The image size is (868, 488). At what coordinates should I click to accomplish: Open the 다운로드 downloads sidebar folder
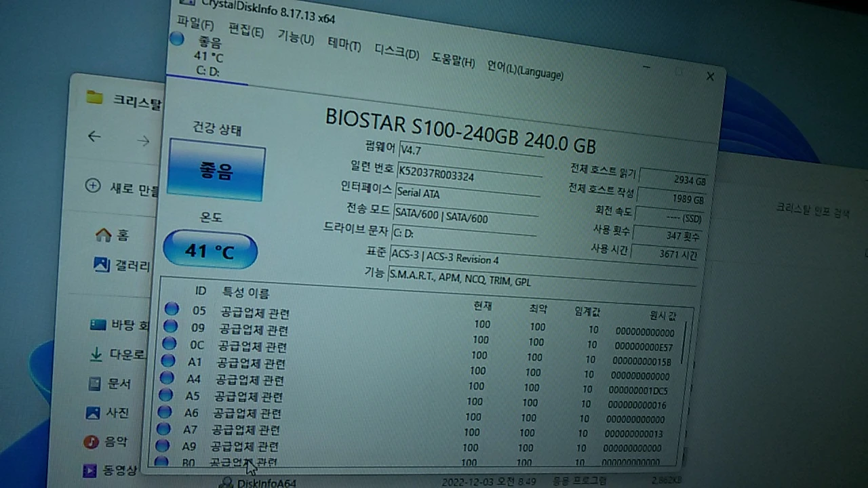pos(118,354)
